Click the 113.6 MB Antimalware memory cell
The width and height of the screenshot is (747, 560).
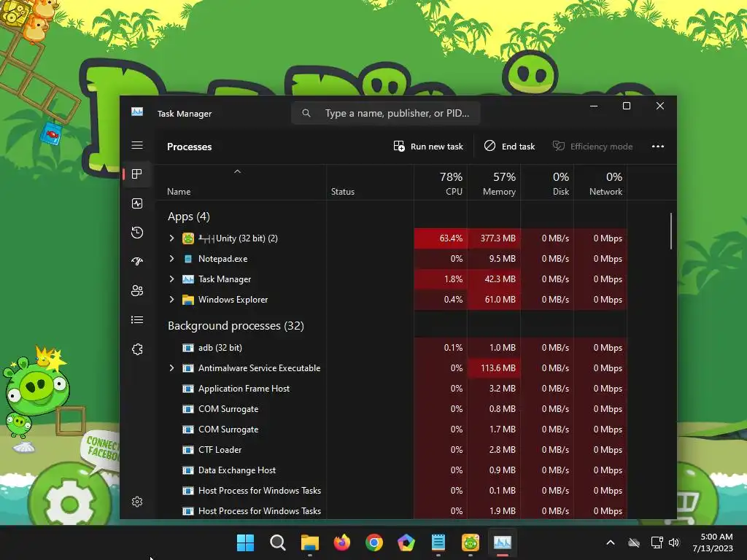494,368
